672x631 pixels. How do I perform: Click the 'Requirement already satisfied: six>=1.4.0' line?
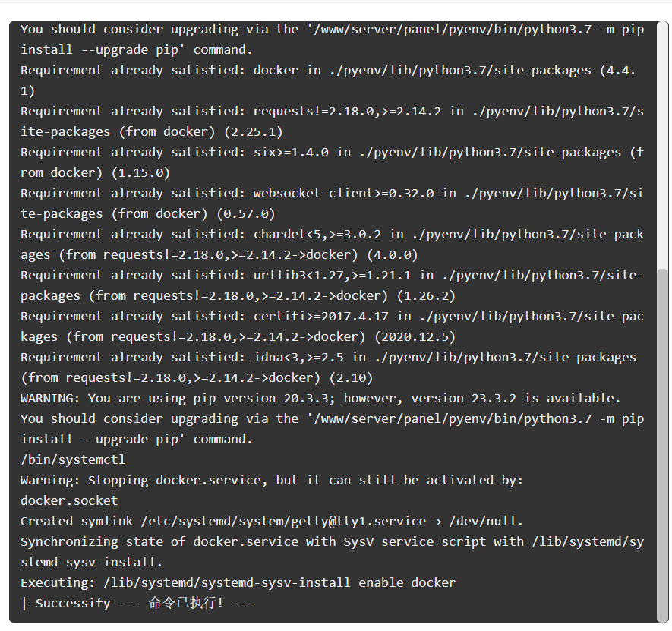[332, 152]
